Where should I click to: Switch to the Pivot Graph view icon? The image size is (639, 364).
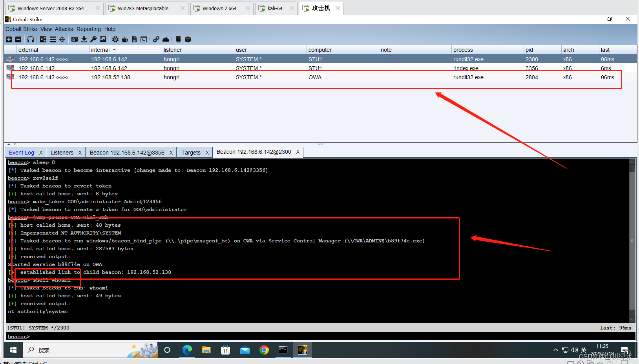coord(43,39)
